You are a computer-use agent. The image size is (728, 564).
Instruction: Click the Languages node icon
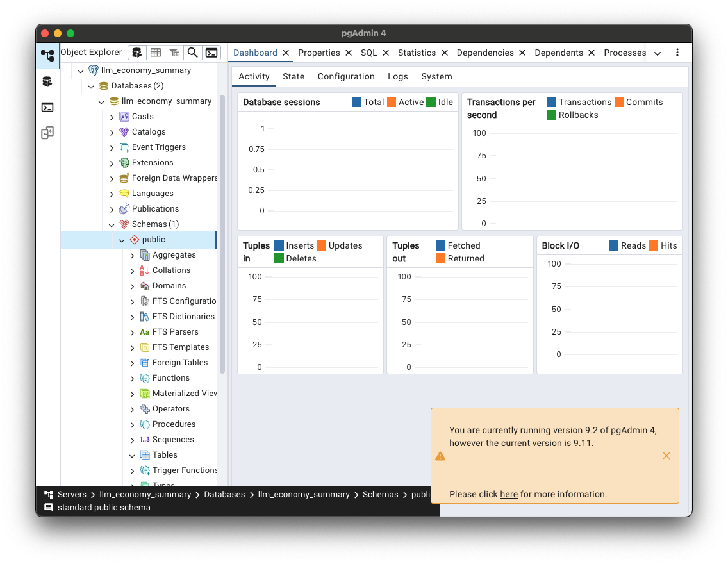(x=124, y=193)
